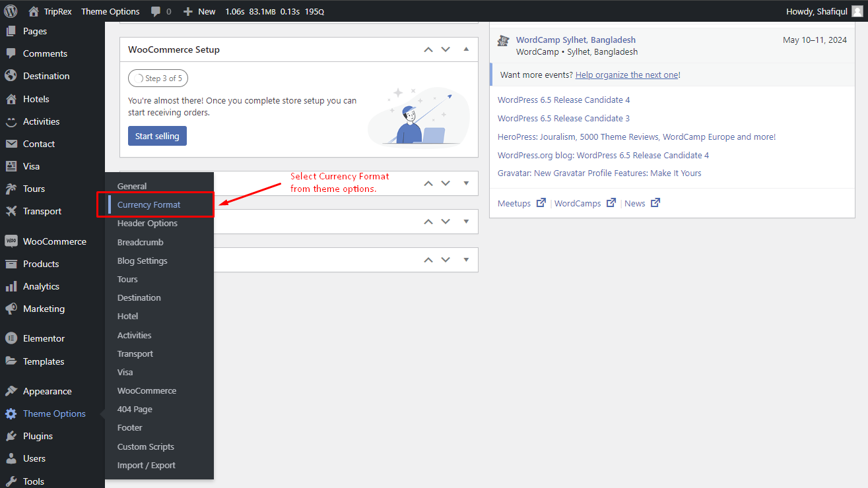Click the comments bubble icon in admin bar

tap(156, 11)
